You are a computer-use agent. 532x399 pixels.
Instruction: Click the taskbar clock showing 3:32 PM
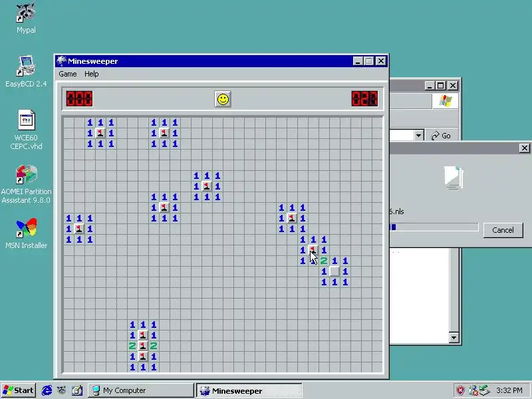[x=509, y=390]
